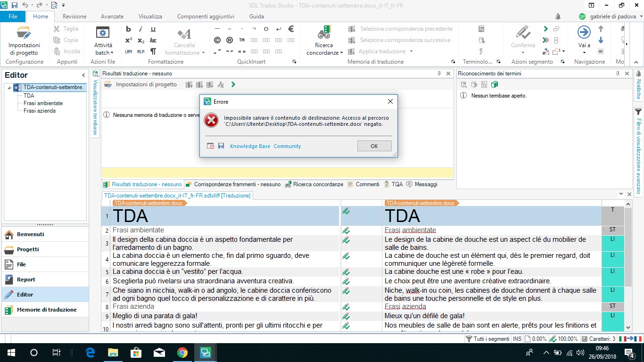Open the Knowledge Base link
644x362 pixels.
[250, 146]
